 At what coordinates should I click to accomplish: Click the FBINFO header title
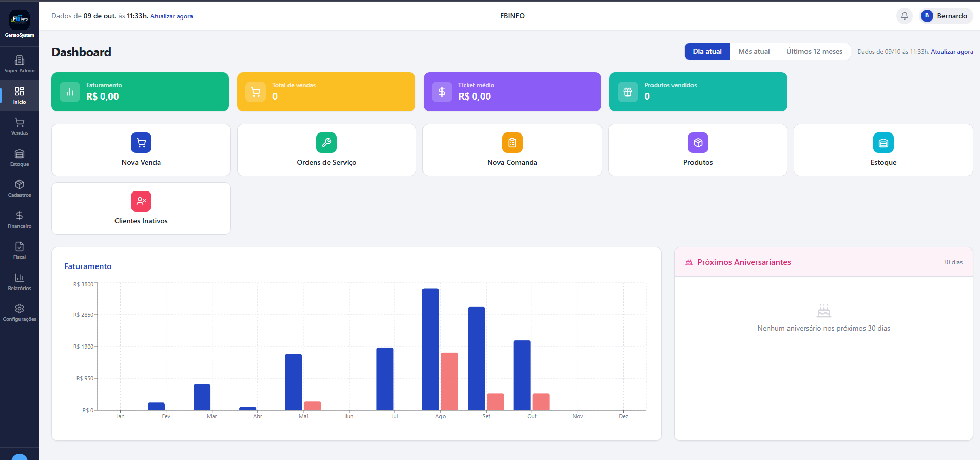click(512, 16)
